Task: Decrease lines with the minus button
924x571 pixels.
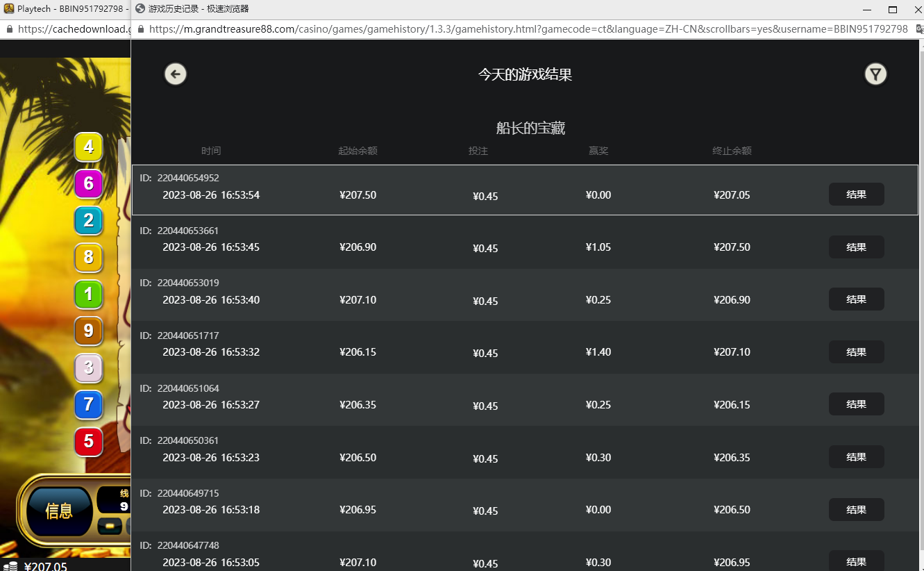Action: click(110, 526)
